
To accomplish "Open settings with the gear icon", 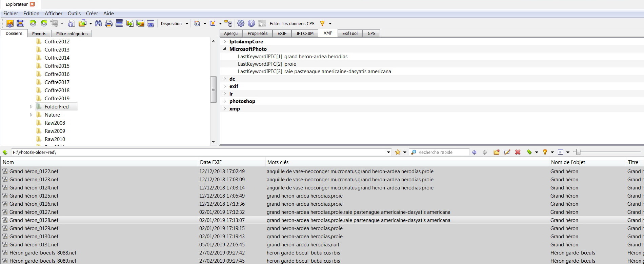I will (x=241, y=23).
